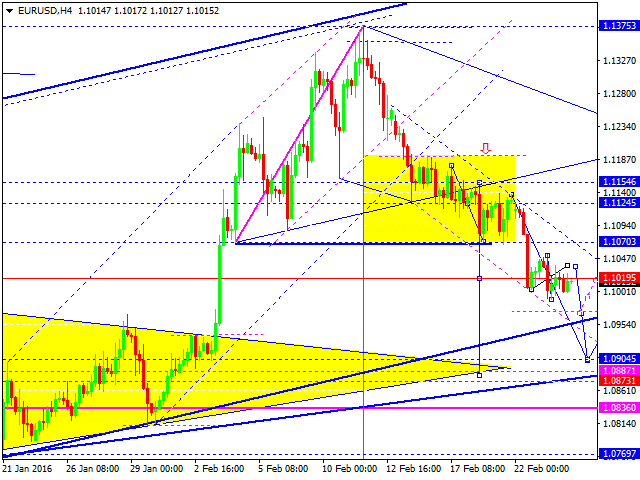Select the 1.11245 price level label

click(x=619, y=203)
